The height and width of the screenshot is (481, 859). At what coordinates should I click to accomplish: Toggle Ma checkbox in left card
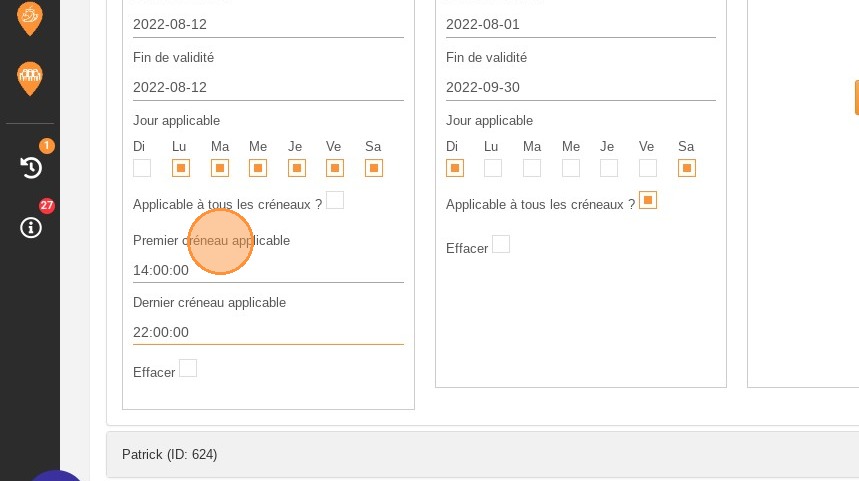(220, 168)
